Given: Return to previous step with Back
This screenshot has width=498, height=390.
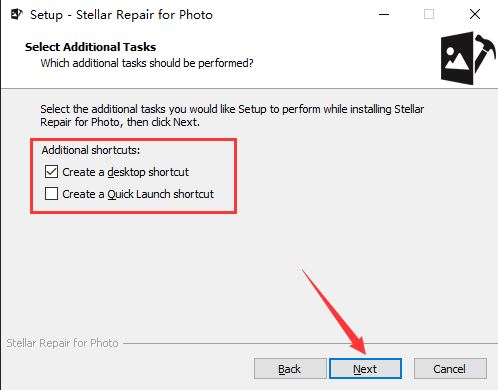Looking at the screenshot, I should click(x=290, y=369).
